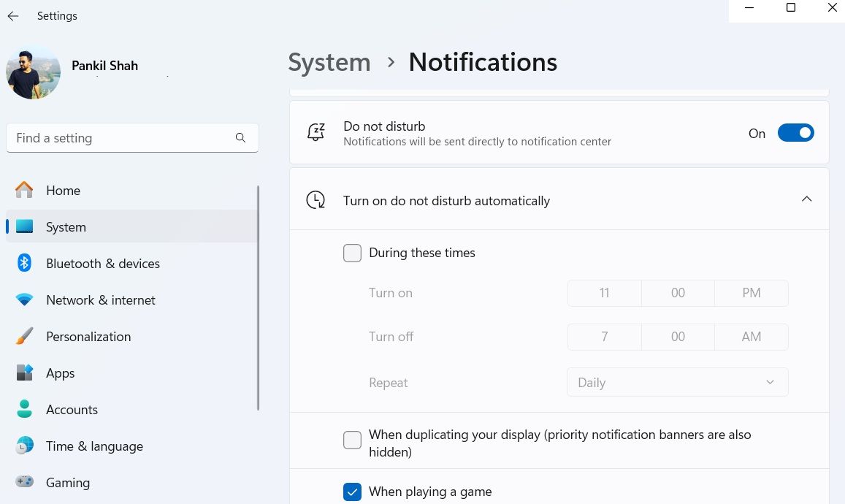Viewport: 845px width, 504px height.
Task: Click the Repeat label
Action: click(388, 383)
